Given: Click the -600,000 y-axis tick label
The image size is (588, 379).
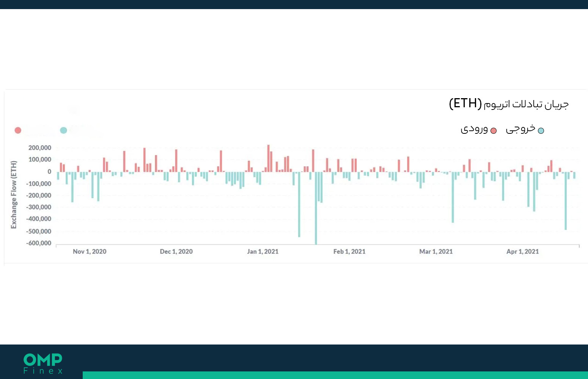Looking at the screenshot, I should pos(39,243).
